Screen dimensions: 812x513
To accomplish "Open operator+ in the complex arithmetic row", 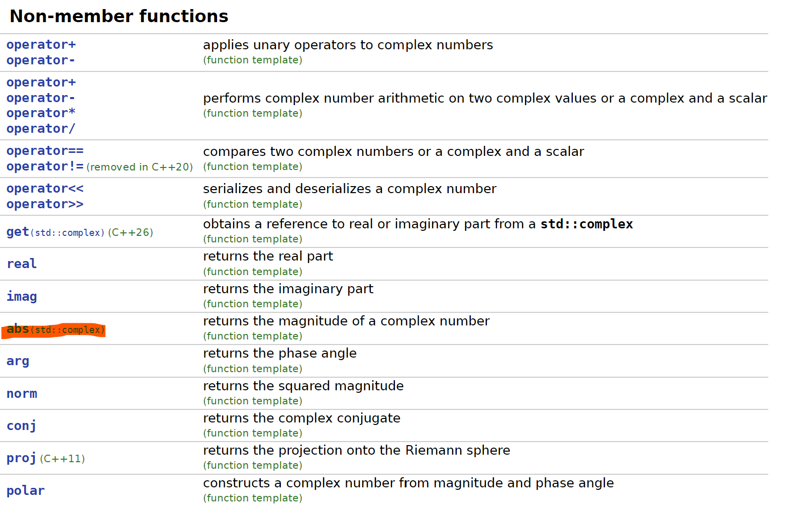I will pyautogui.click(x=41, y=82).
